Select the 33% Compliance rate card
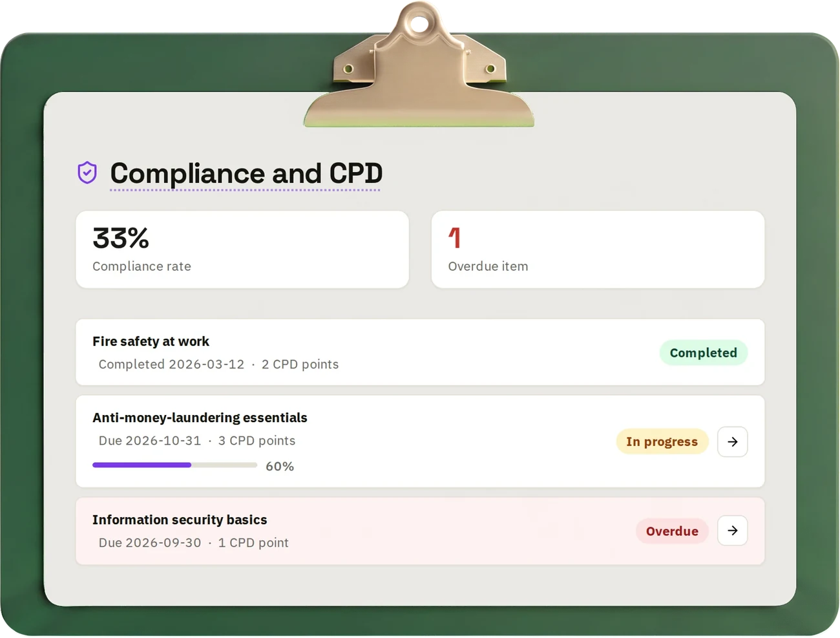 (242, 250)
